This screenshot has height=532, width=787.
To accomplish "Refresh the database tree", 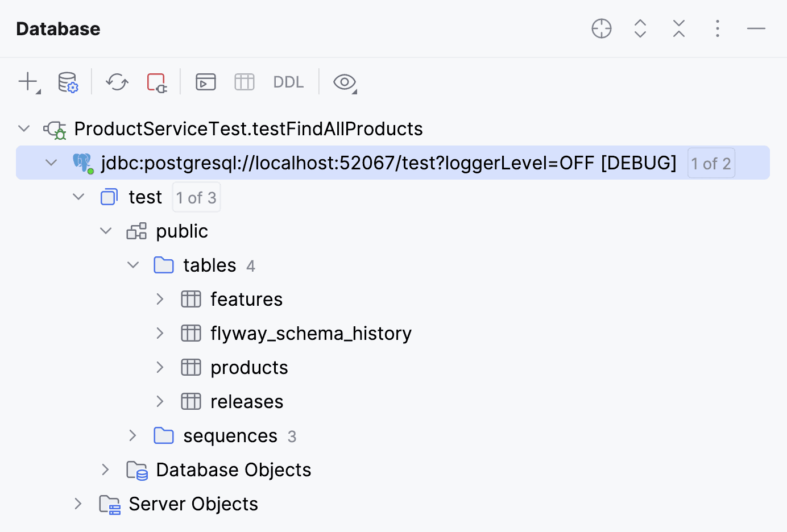I will click(x=117, y=82).
